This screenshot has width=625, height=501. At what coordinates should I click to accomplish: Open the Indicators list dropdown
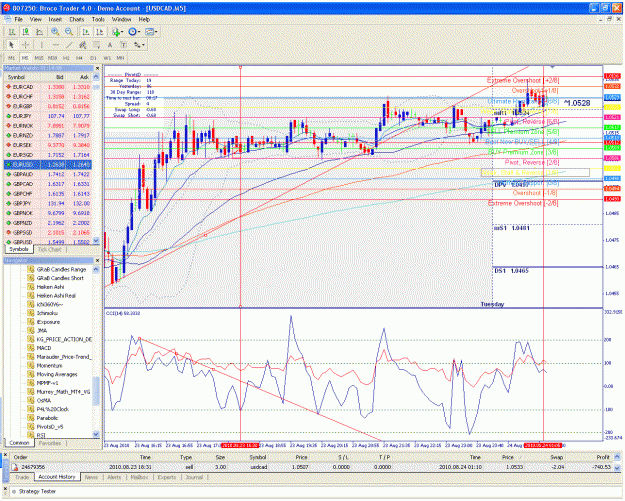coord(118,32)
